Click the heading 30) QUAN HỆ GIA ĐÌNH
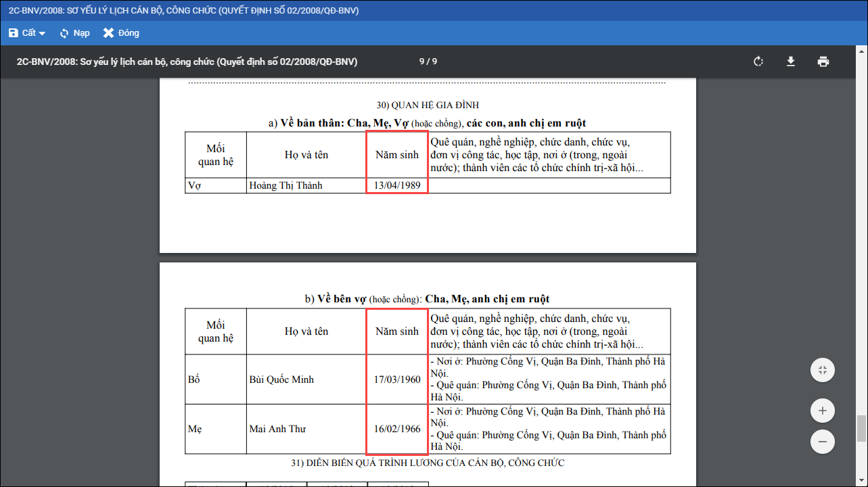The height and width of the screenshot is (487, 868). [x=428, y=105]
